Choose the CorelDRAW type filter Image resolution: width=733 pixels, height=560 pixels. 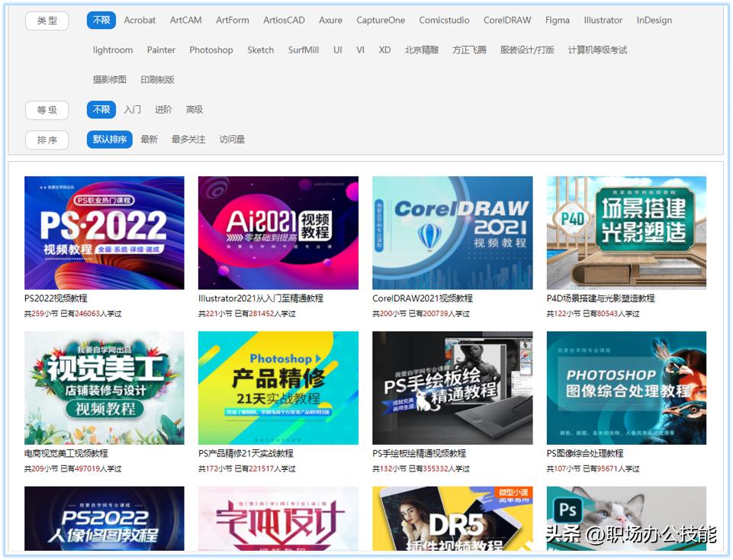(x=507, y=21)
